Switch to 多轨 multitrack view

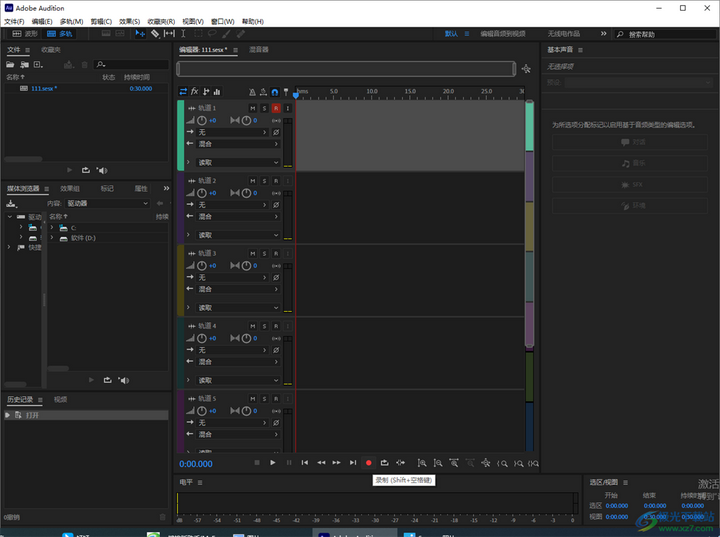[x=60, y=34]
